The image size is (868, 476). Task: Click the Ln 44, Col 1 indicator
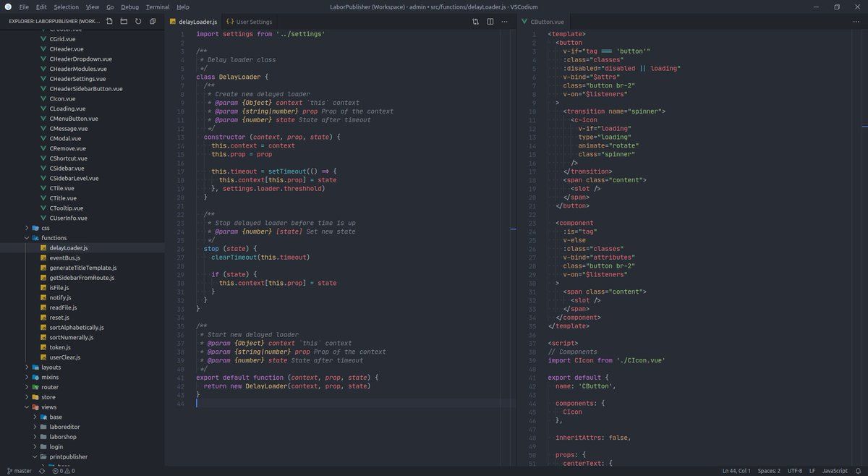736,470
